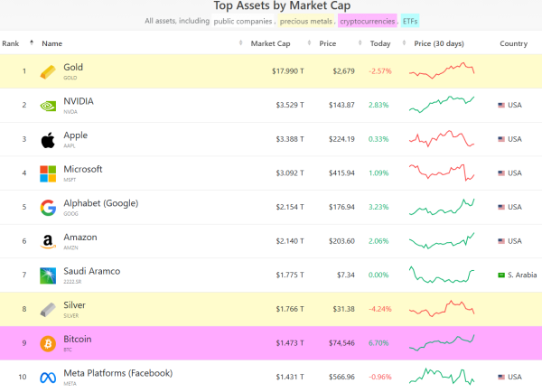This screenshot has height=392, width=542.
Task: Select Bitcoin today change 6.70%
Action: [378, 343]
